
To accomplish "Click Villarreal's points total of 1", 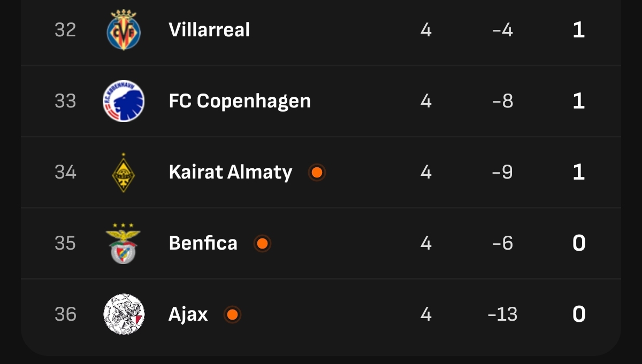I will (x=578, y=30).
